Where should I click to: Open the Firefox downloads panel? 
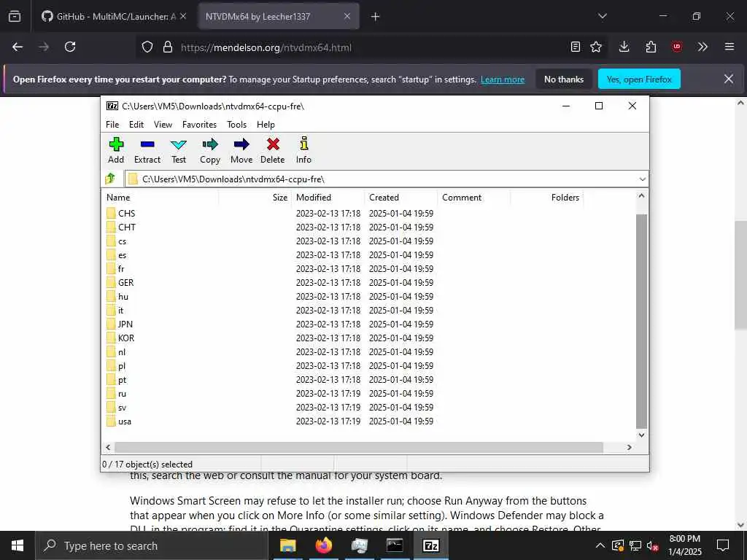coord(624,47)
